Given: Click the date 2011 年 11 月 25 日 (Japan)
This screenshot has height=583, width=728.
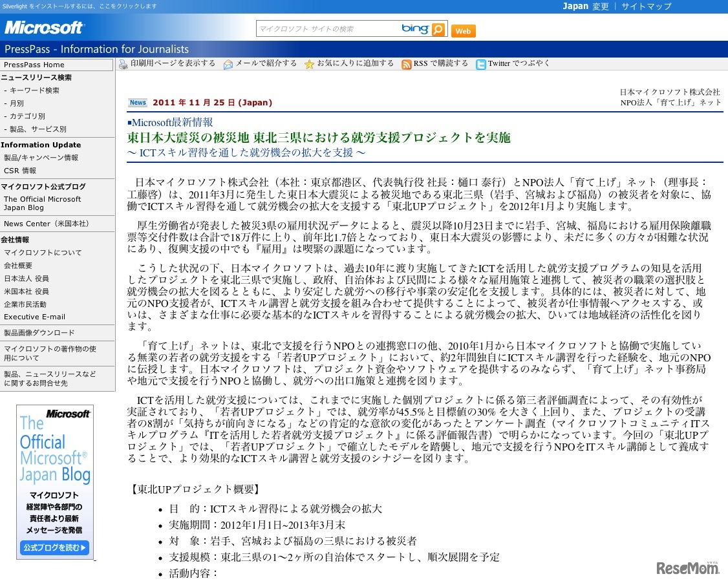Looking at the screenshot, I should [212, 103].
